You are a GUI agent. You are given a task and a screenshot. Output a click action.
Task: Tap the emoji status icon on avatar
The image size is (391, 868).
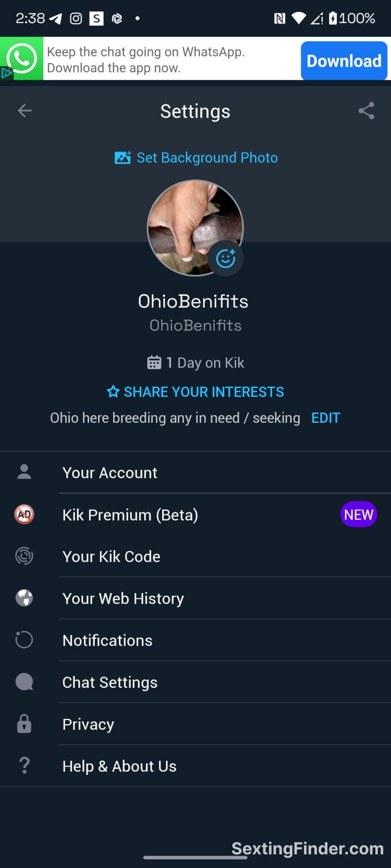click(226, 258)
